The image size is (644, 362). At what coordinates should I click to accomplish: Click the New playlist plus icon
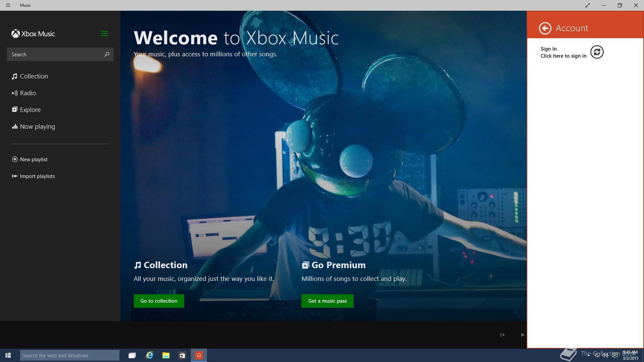tap(15, 159)
